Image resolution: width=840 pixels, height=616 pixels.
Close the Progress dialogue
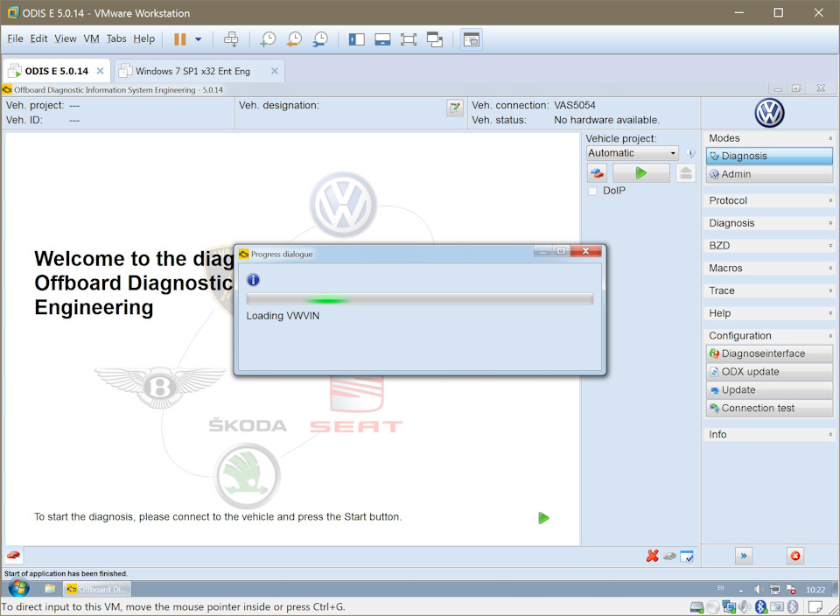[x=585, y=250]
